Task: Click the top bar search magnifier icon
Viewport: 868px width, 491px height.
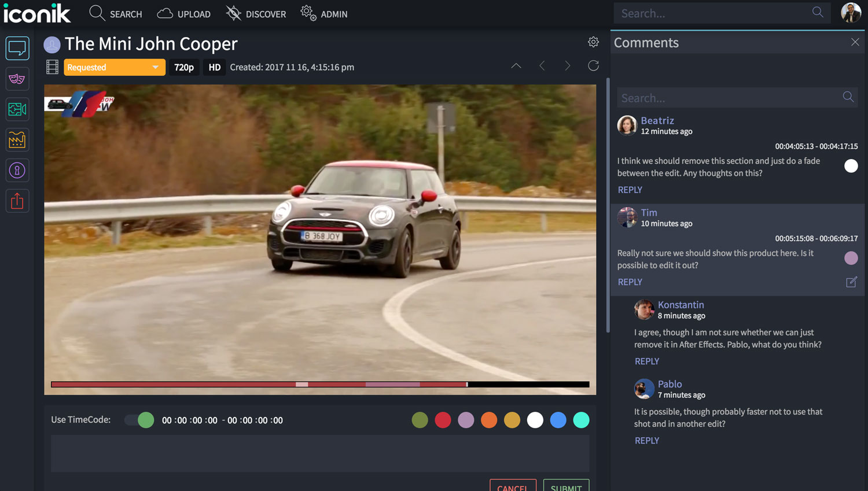Action: (x=818, y=12)
